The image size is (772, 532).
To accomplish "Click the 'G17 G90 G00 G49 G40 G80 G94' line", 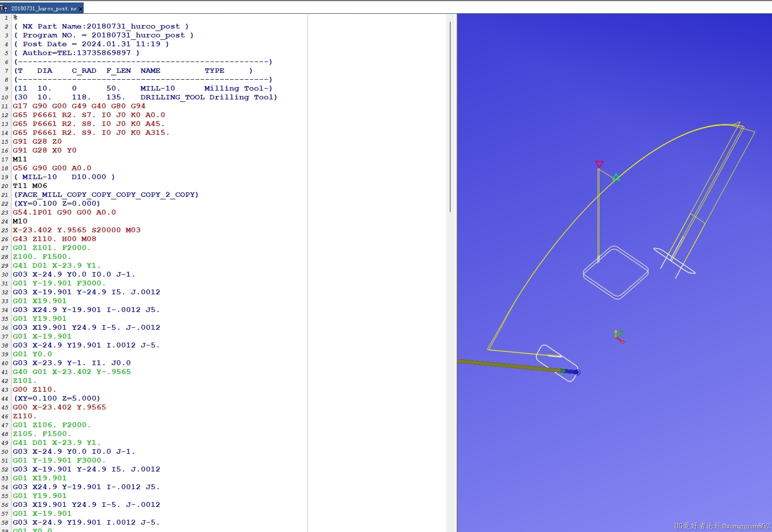I will click(79, 106).
